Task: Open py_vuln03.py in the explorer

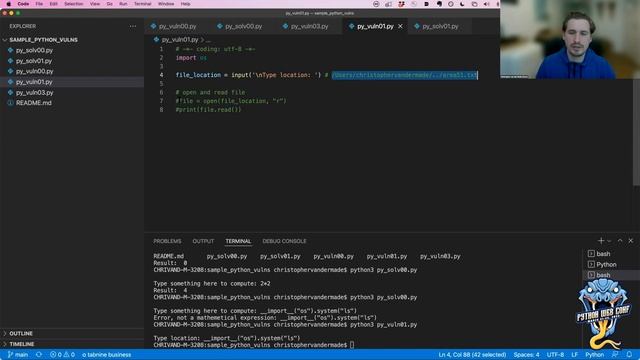Action: [34, 93]
